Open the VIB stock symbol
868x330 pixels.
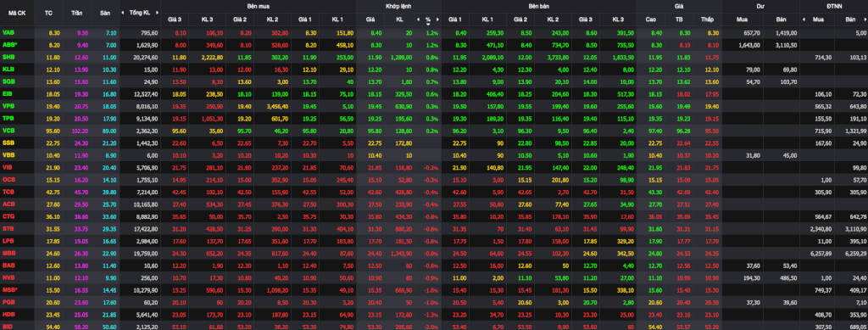[7, 166]
